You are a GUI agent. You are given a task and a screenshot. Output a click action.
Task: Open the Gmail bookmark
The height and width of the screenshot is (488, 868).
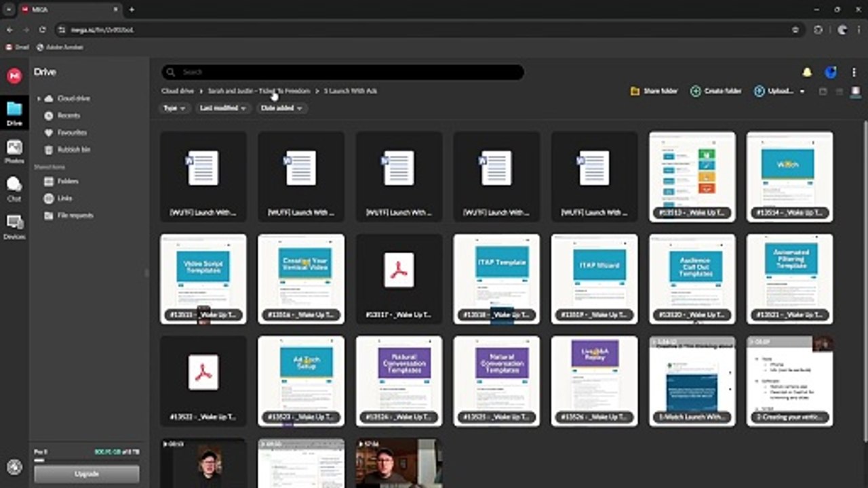tap(18, 47)
